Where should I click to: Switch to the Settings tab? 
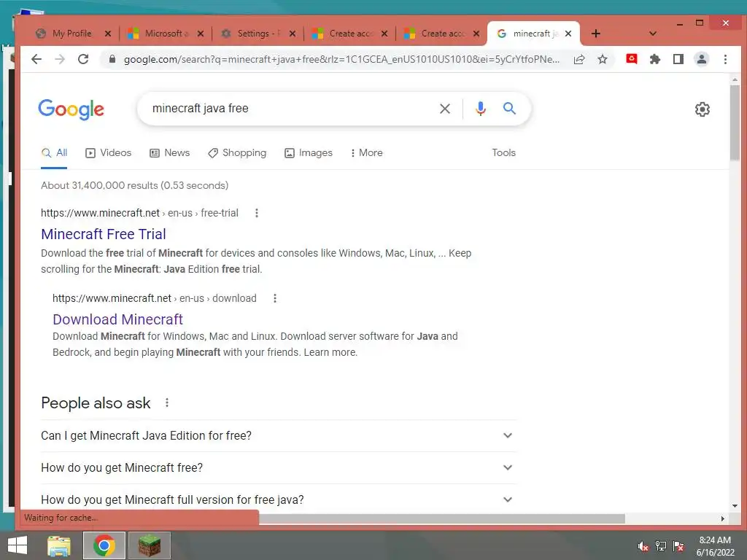tap(256, 34)
